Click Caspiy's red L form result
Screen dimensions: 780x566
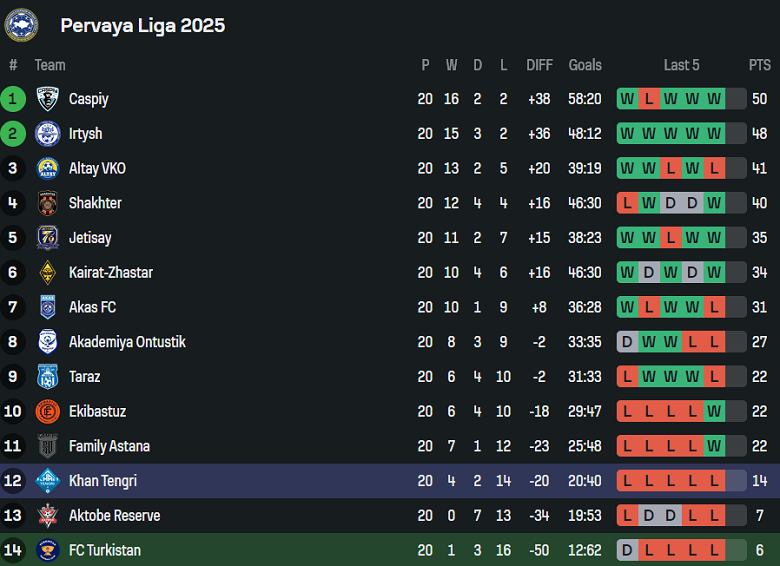coord(649,99)
